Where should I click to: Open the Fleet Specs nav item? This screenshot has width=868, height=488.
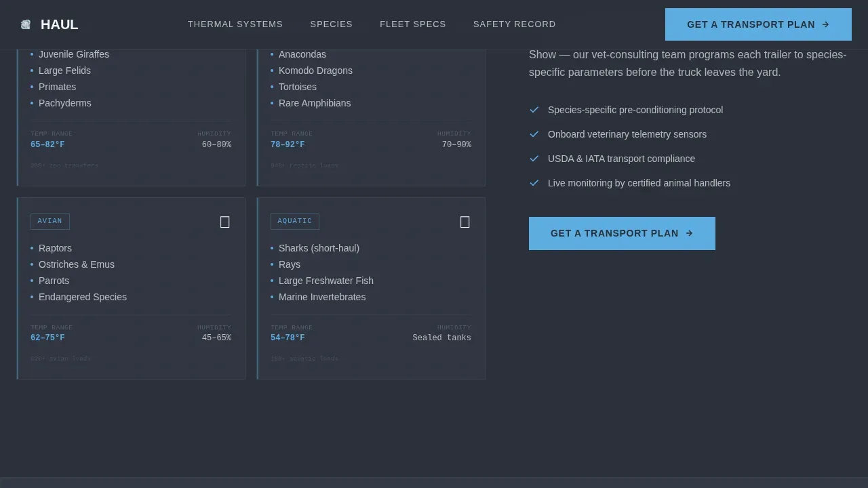[413, 24]
